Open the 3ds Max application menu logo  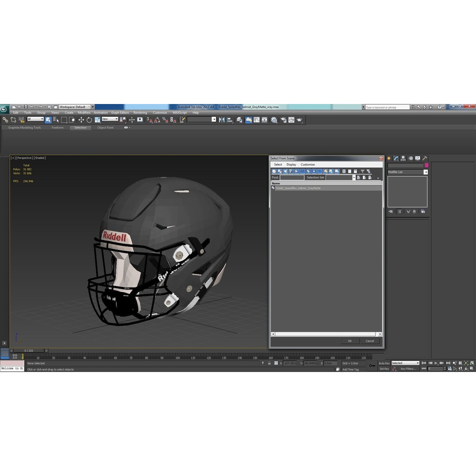[4, 109]
